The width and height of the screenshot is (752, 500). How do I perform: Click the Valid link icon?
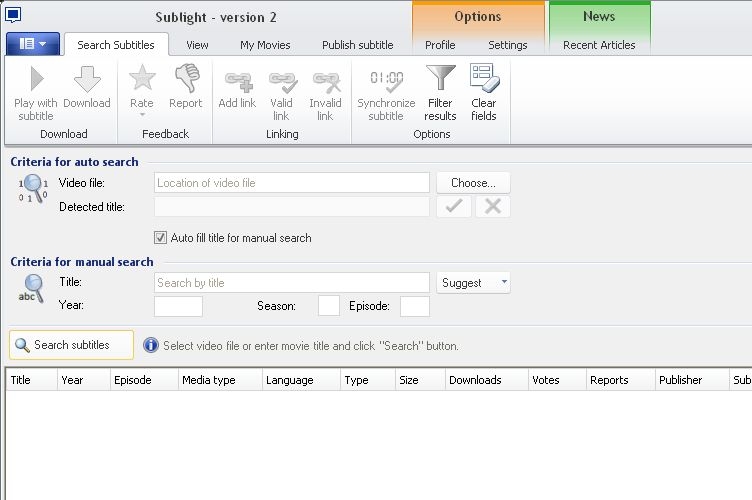coord(282,79)
